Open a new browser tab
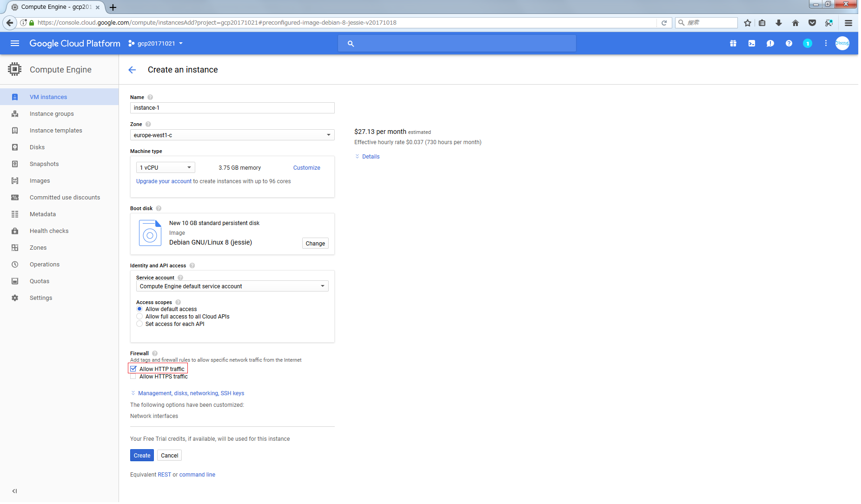Image resolution: width=861 pixels, height=504 pixels. [113, 7]
